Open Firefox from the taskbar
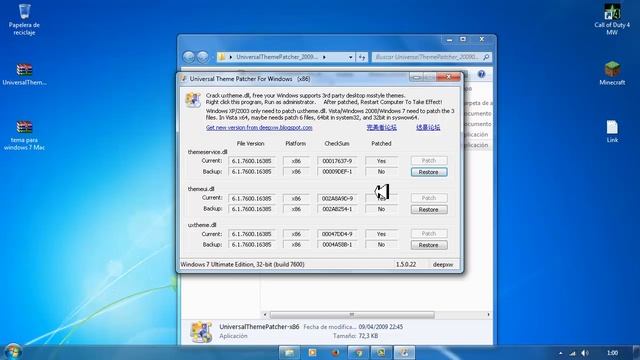The width and height of the screenshot is (640, 360). (336, 352)
